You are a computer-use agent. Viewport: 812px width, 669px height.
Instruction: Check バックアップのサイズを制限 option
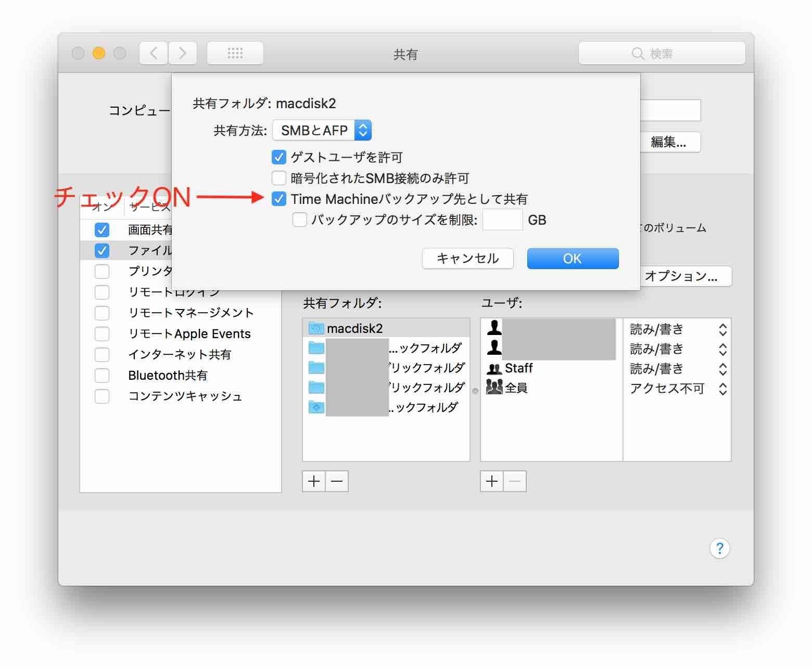(300, 220)
